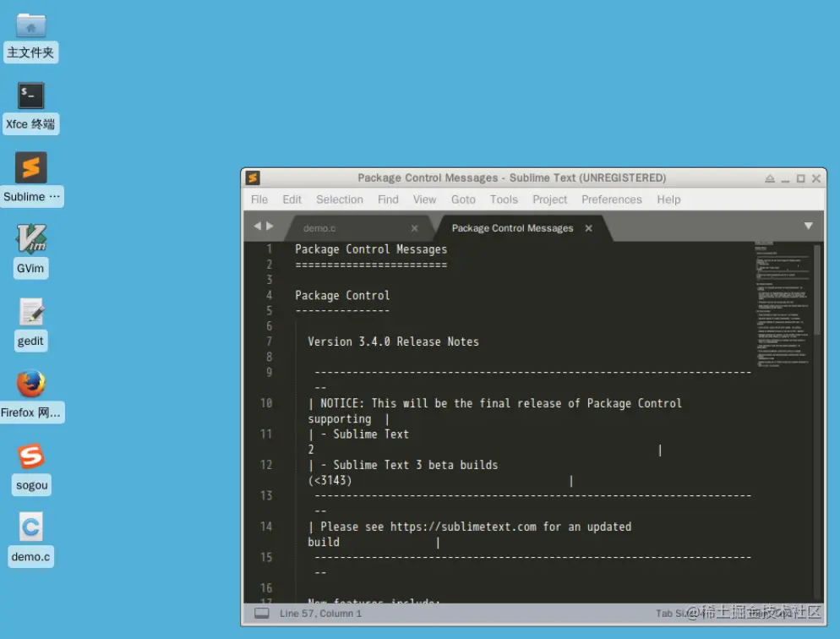Viewport: 840px width, 639px height.
Task: Open the Project menu
Action: 549,199
